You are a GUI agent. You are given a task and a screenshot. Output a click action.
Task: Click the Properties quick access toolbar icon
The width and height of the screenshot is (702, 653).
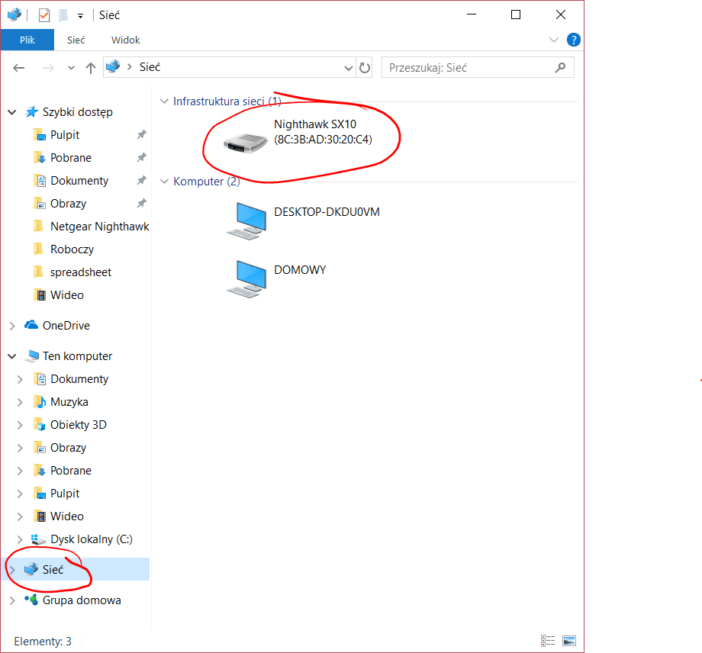click(x=44, y=15)
